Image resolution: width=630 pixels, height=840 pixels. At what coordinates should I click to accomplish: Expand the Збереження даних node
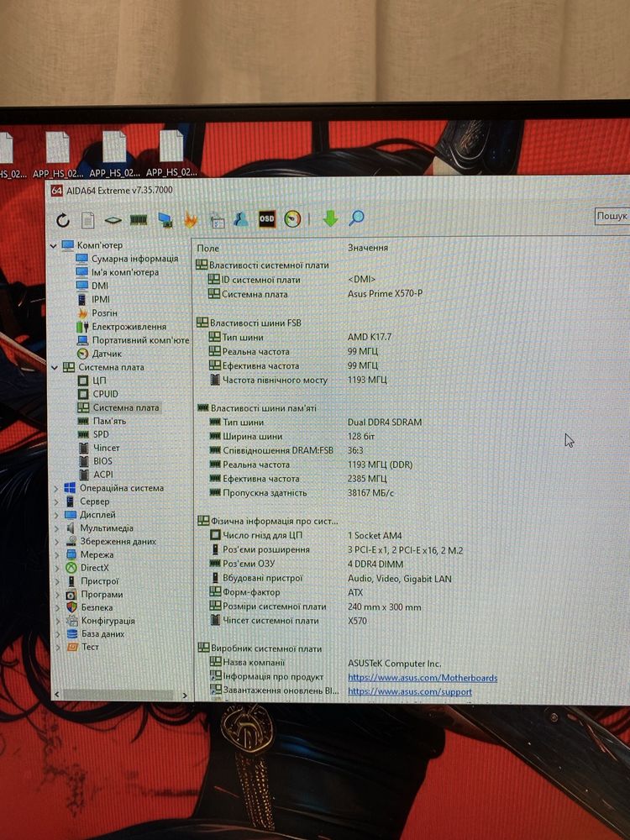(57, 542)
